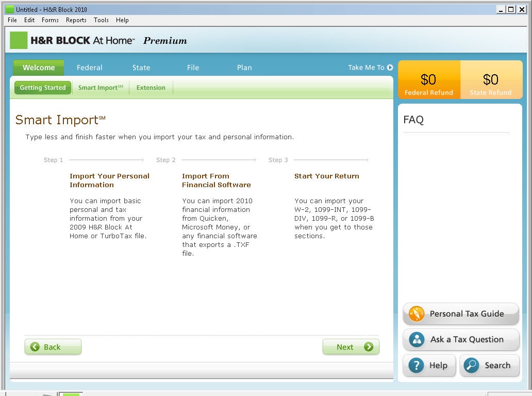Open the Take Me To dropdown
The width and height of the screenshot is (532, 396).
click(370, 68)
